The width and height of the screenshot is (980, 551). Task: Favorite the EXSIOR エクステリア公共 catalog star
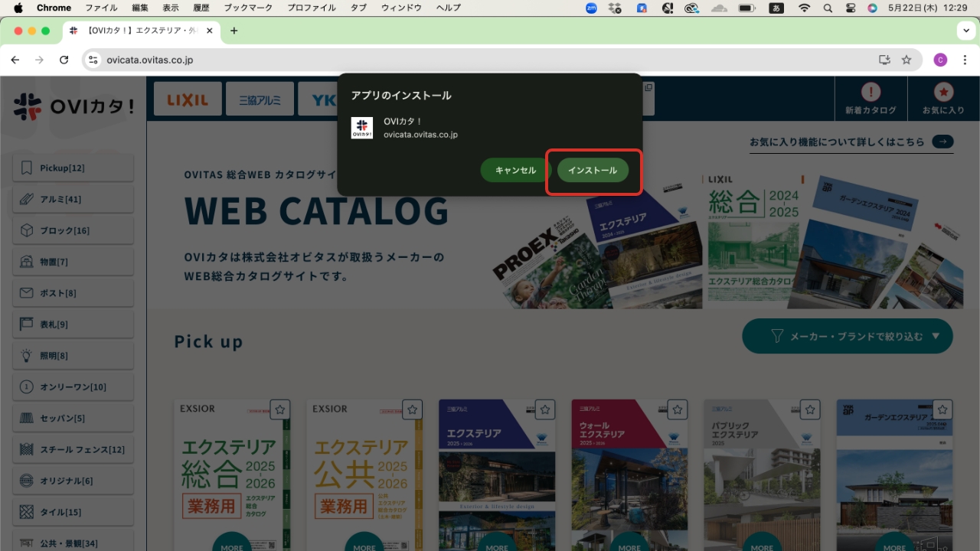(413, 409)
